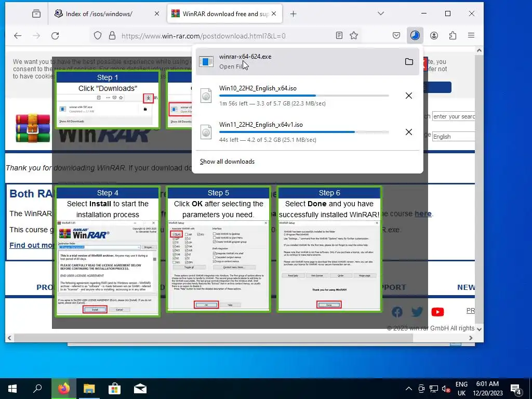Click the 'enter your search' field
The height and width of the screenshot is (399, 532).
click(453, 116)
